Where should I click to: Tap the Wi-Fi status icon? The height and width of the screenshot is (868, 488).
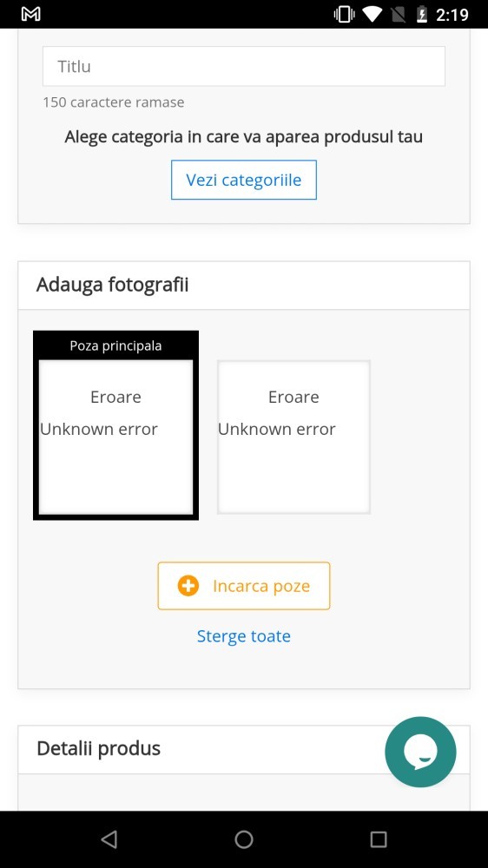[x=373, y=15]
